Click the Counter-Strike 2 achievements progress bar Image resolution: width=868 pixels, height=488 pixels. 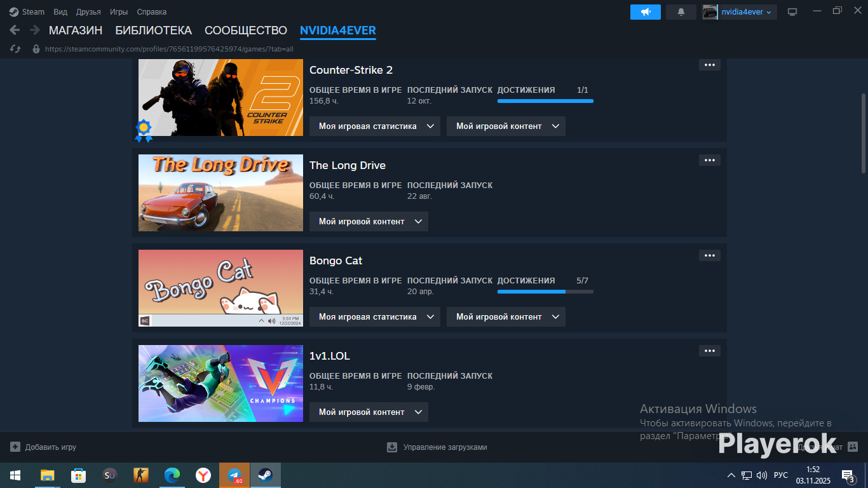point(545,101)
